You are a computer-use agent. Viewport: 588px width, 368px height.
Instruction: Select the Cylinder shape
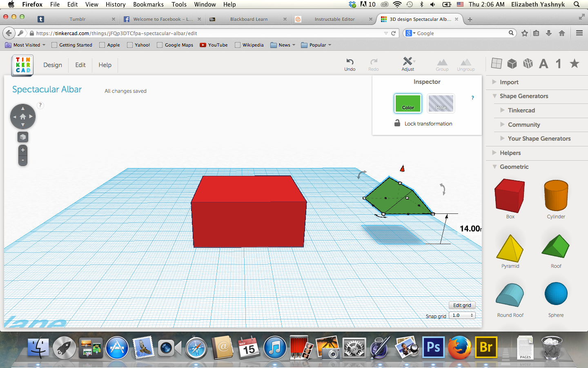tap(556, 196)
